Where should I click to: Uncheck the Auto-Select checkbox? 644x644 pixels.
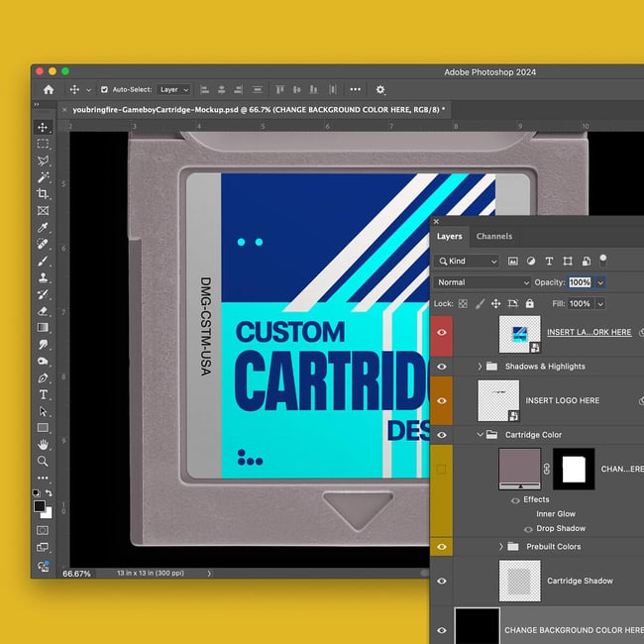tap(105, 89)
